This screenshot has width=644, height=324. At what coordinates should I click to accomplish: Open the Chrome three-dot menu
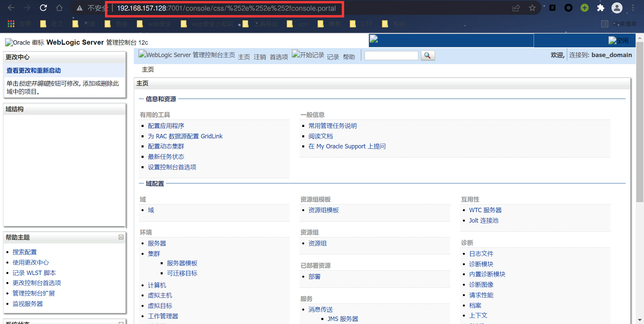(x=633, y=8)
